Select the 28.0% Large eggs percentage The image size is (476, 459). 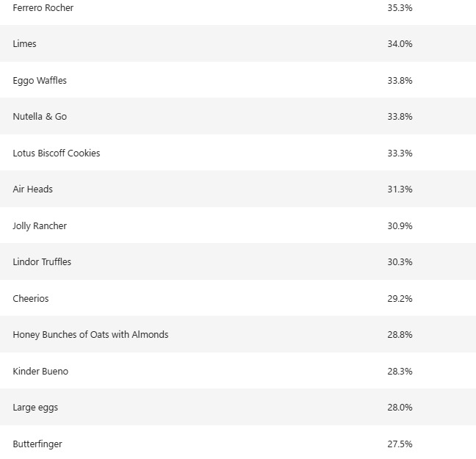[400, 408]
